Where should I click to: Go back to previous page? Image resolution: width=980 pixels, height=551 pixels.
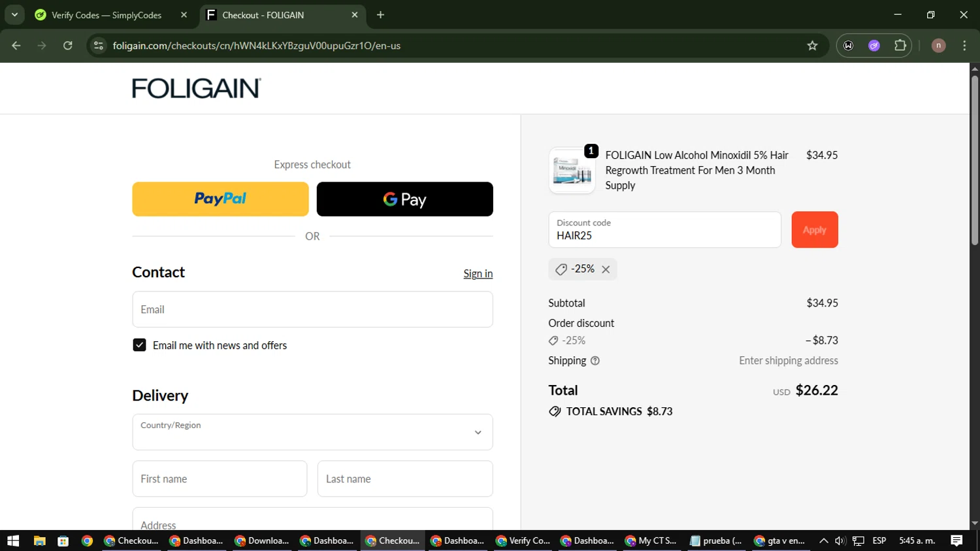pos(16,46)
